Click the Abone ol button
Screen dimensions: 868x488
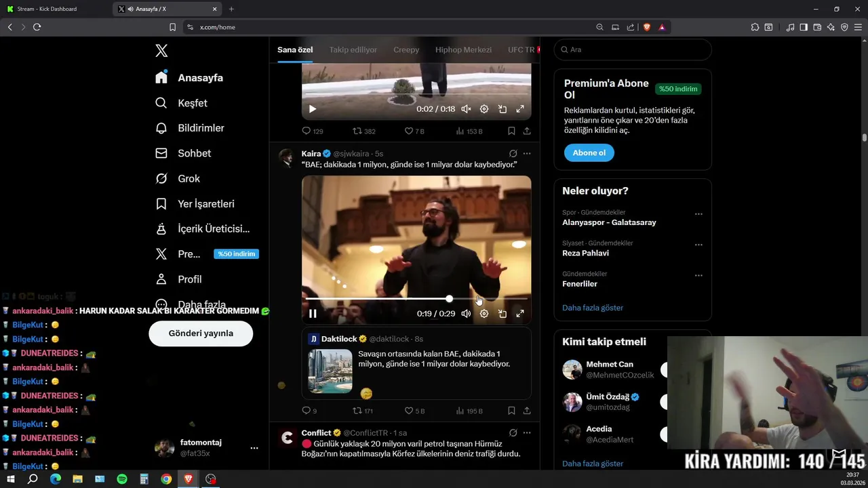(589, 152)
